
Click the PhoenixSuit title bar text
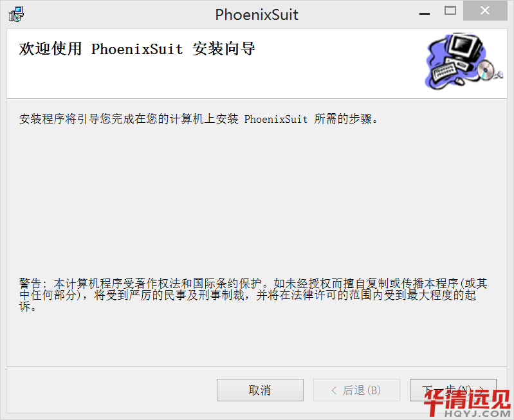tap(257, 14)
